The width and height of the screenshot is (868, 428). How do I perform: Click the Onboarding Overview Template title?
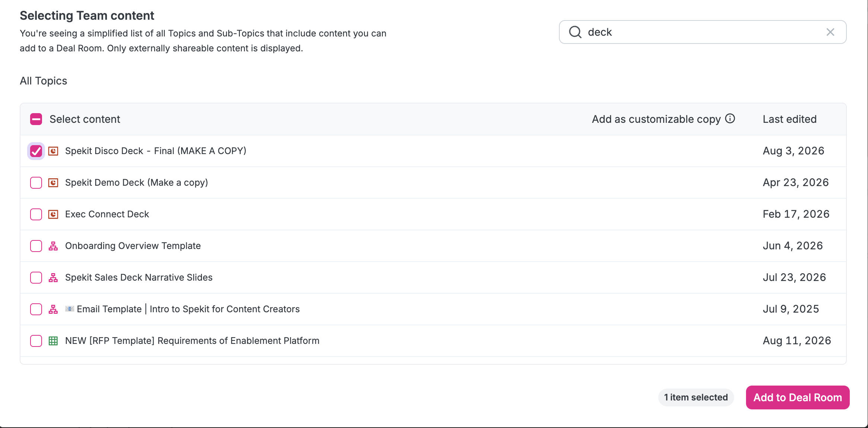pyautogui.click(x=133, y=246)
